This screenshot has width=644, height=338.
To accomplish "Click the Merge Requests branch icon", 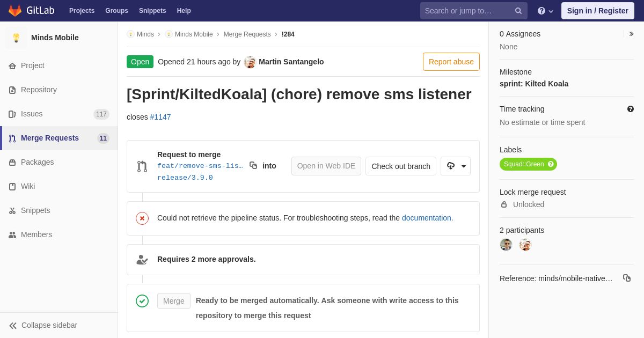I will tap(12, 138).
